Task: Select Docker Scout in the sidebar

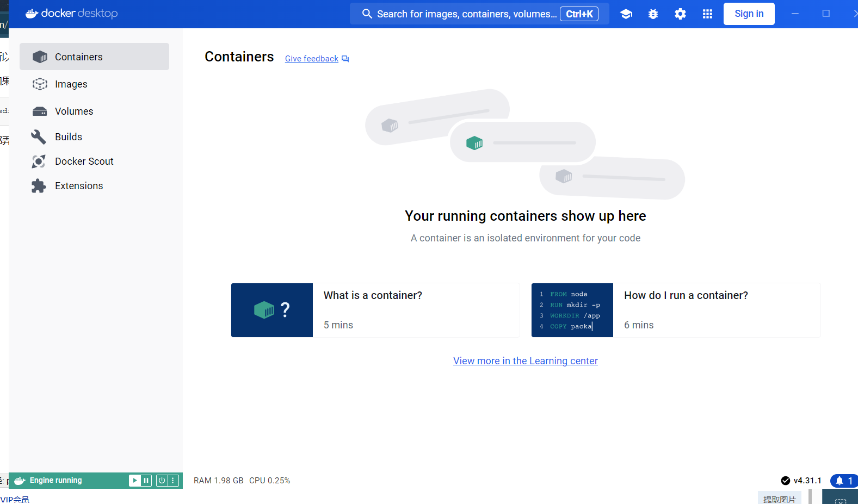Action: 94,161
